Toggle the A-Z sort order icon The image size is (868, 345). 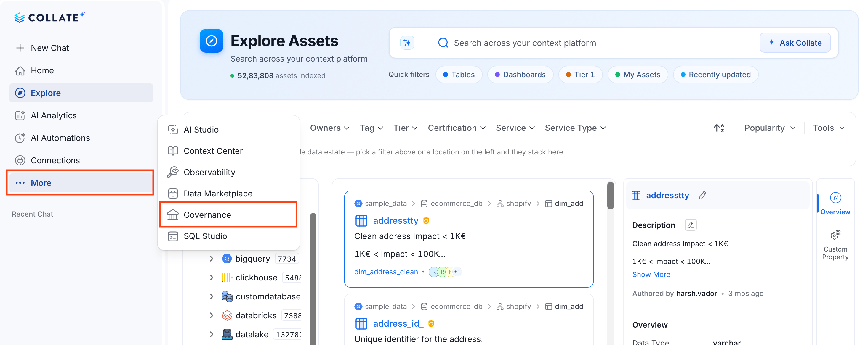719,128
